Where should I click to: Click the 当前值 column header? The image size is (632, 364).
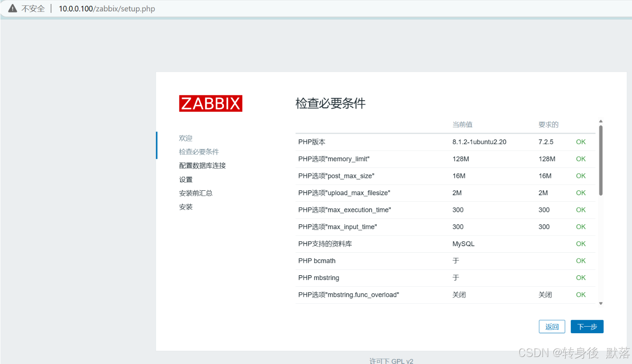pos(462,124)
